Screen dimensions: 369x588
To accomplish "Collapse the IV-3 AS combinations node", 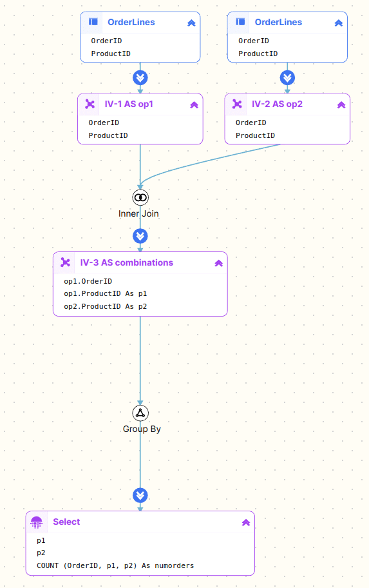I will coord(219,263).
